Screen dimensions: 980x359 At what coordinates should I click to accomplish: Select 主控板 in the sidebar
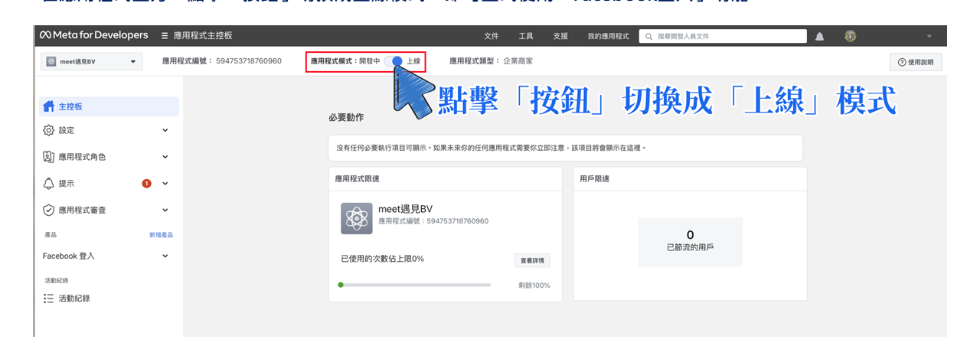[109, 106]
